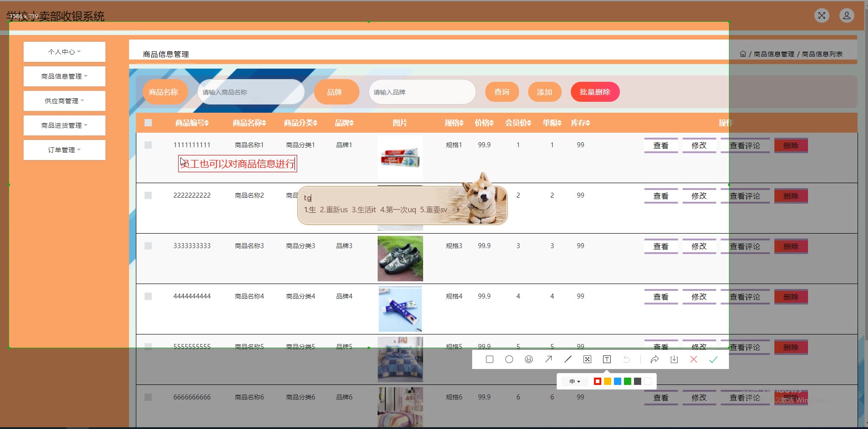Expand the 个人中心 sidebar menu

65,52
